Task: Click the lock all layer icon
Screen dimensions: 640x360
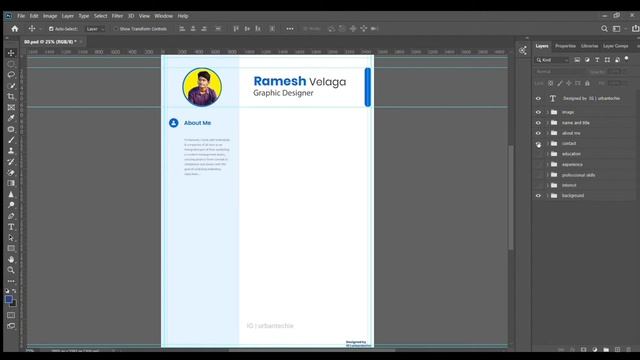Action: pos(587,83)
